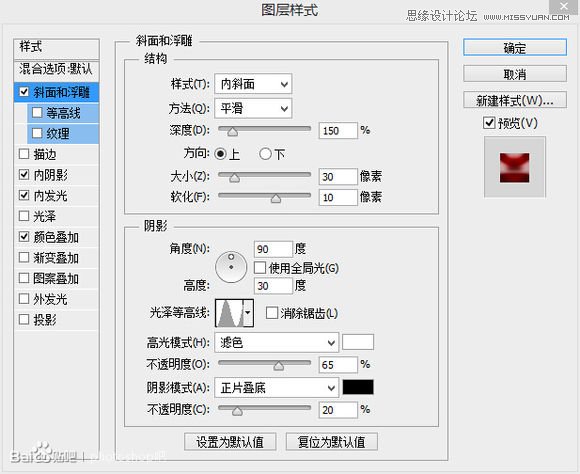The width and height of the screenshot is (580, 474).
Task: Click the 软化 input field showing 10
Action: 338,197
